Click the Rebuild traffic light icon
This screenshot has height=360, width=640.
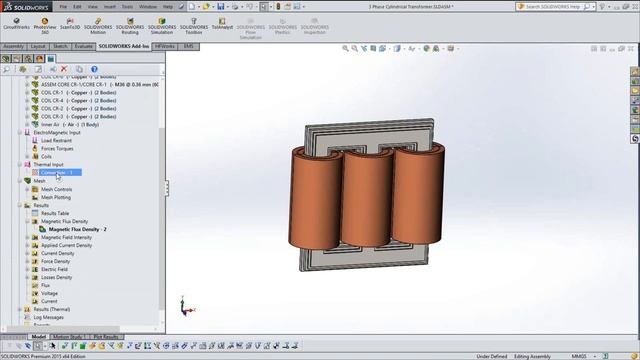point(278,7)
